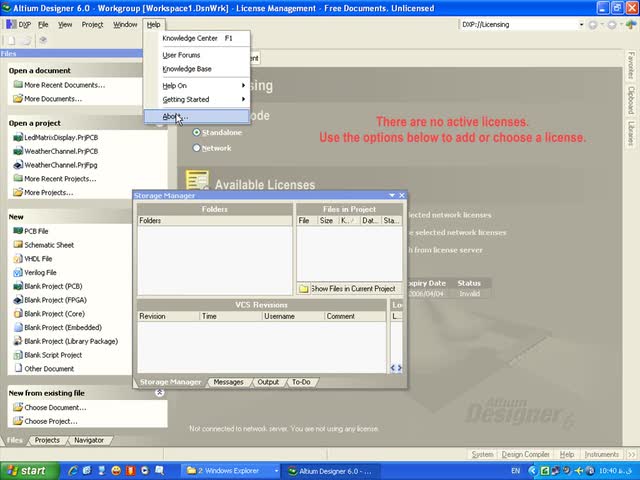Screen dimensions: 640x480
Task: Open the WeatherChannel.PrjFpg project icon
Action: point(18,165)
